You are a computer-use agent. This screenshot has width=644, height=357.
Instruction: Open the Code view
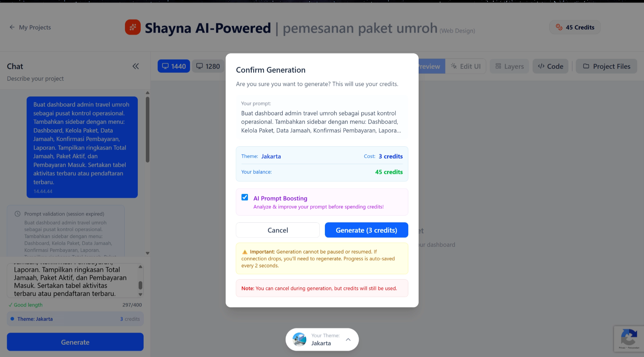pyautogui.click(x=550, y=66)
